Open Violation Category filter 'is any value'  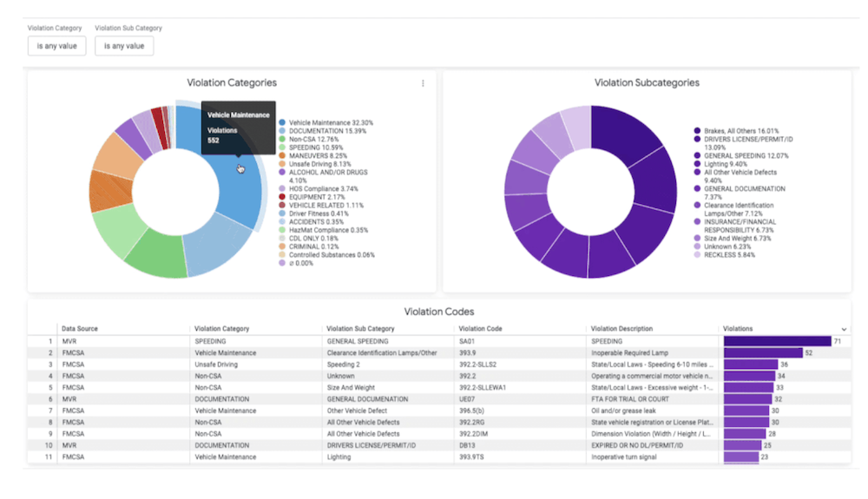[57, 46]
